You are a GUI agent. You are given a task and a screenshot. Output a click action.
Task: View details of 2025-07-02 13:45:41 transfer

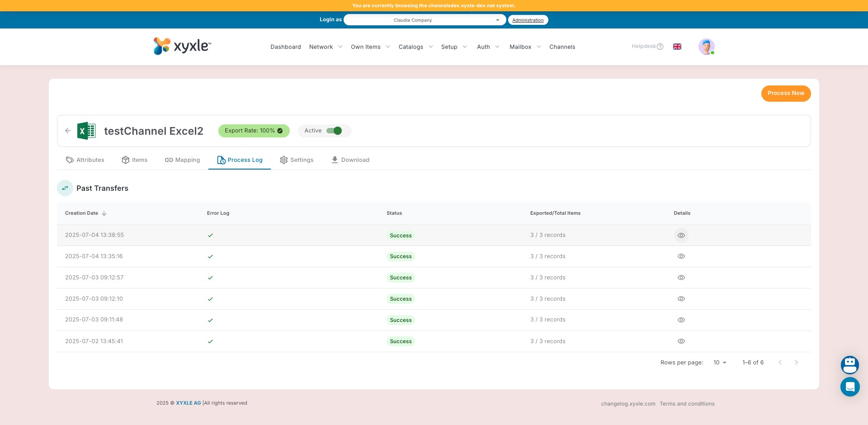[x=681, y=341]
